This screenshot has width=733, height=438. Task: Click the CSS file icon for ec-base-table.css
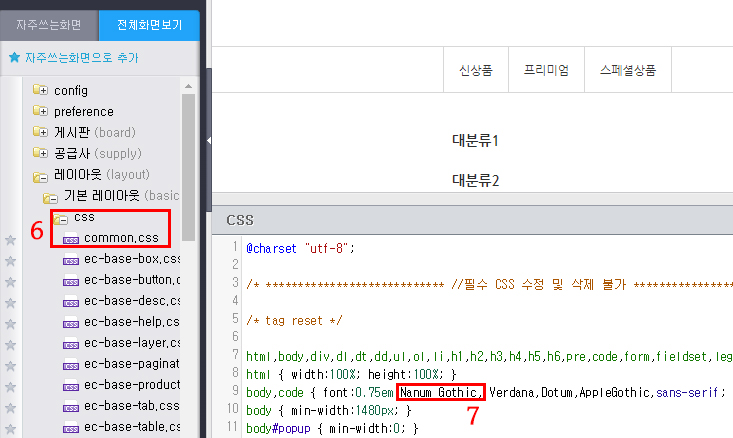click(71, 428)
